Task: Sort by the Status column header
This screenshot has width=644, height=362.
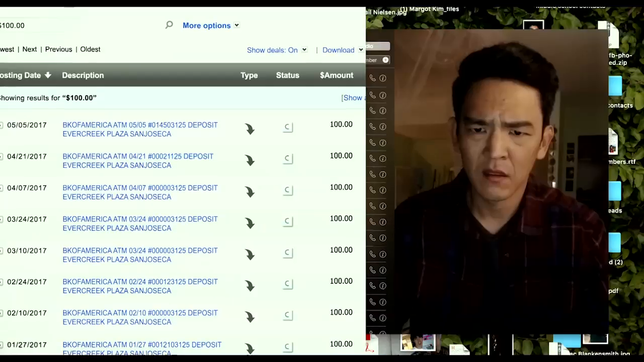Action: [x=287, y=75]
